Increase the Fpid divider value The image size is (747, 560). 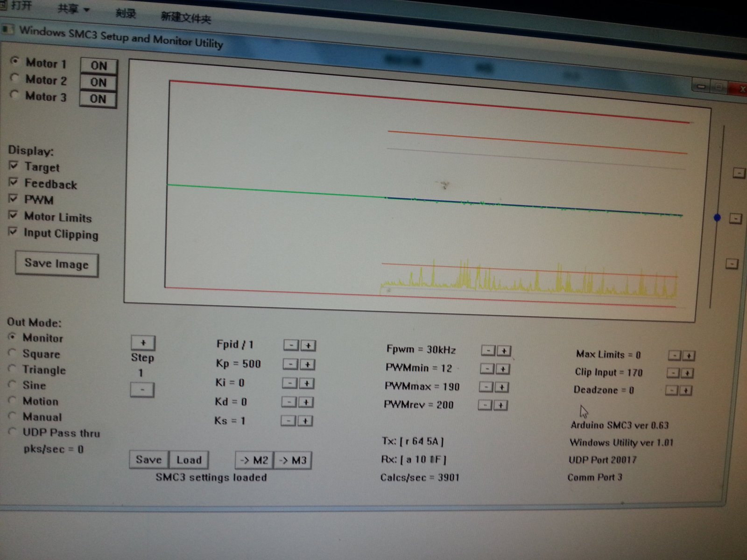point(308,346)
